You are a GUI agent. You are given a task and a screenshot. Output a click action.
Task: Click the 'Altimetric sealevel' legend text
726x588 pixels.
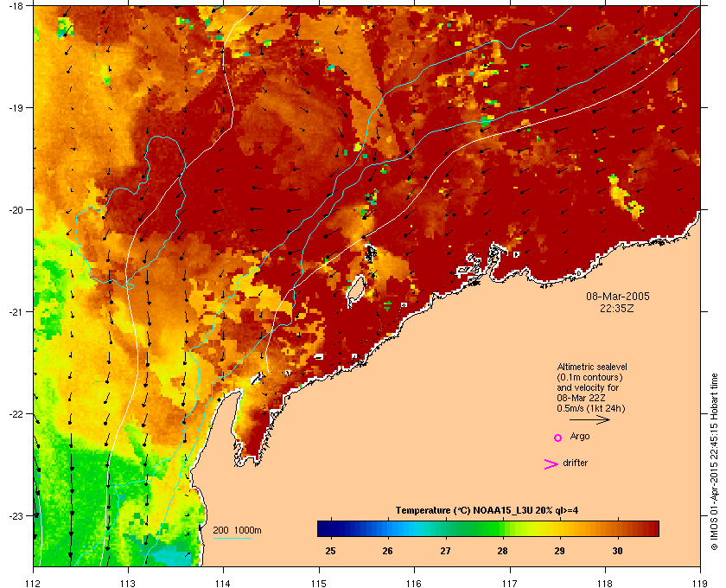click(x=592, y=367)
